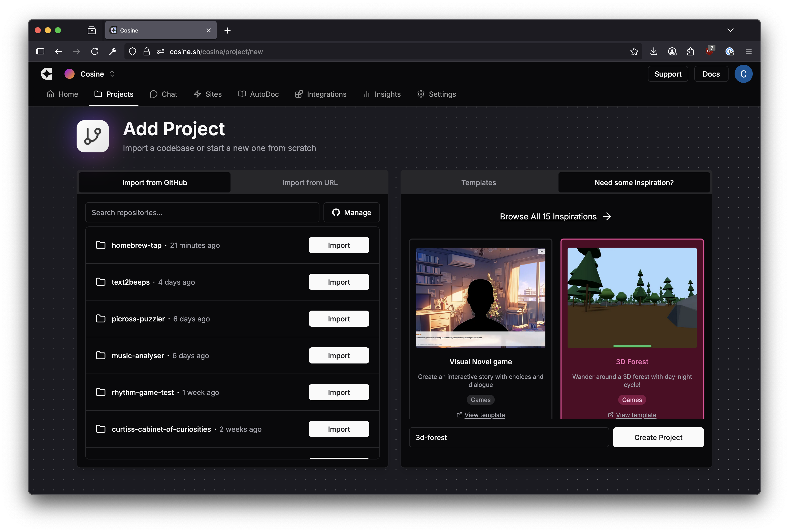
Task: Open the Integrations page
Action: [x=321, y=94]
